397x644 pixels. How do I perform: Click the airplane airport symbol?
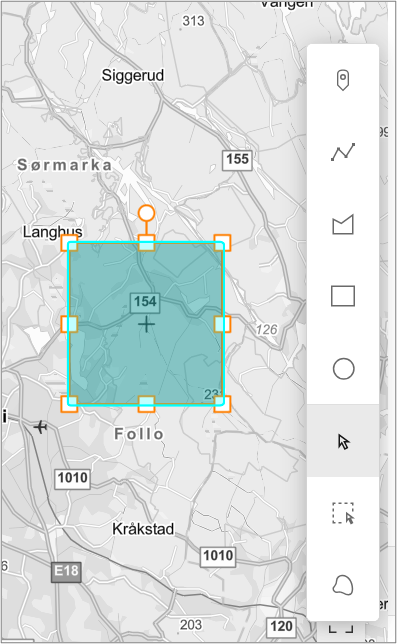[x=40, y=427]
